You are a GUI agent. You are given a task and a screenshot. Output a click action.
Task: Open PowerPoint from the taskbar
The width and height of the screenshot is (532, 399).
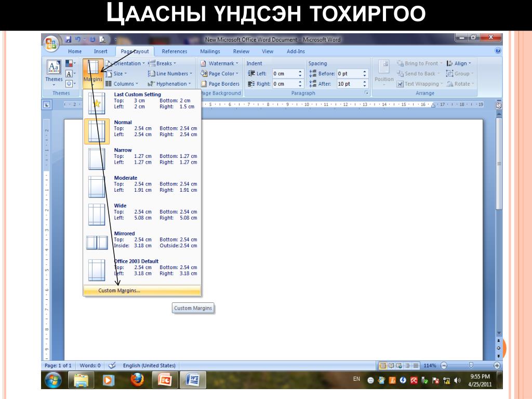click(165, 380)
